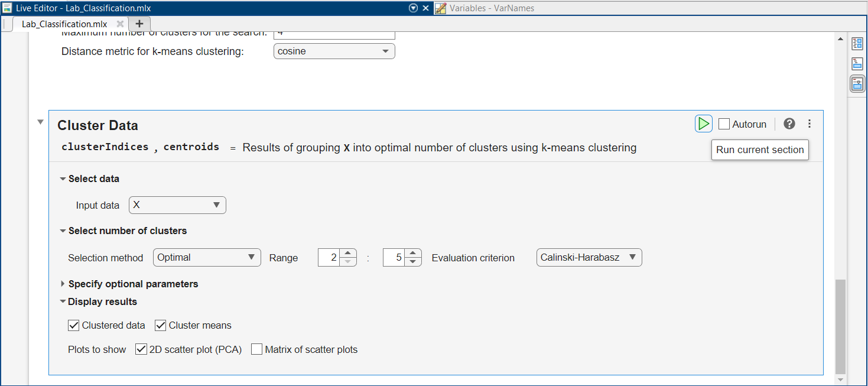
Task: Click the vertical scrollbar thumb
Action: click(x=840, y=325)
